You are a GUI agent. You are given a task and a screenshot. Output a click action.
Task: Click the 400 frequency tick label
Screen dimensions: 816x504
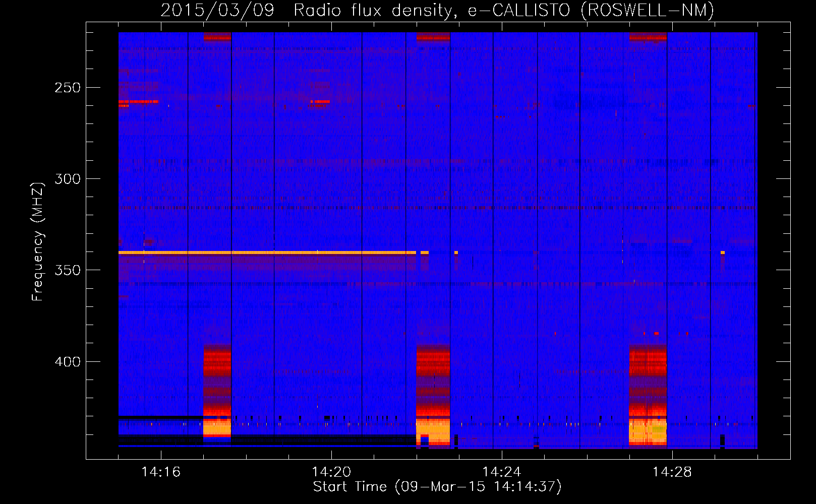(x=68, y=362)
